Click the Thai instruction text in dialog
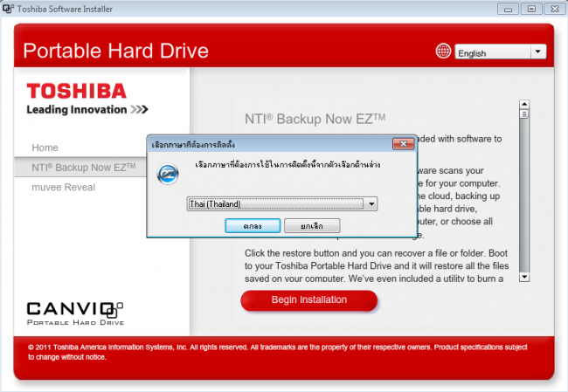 coord(287,165)
